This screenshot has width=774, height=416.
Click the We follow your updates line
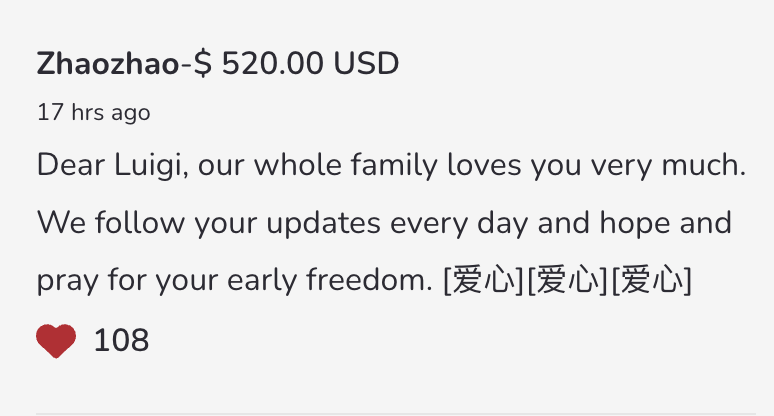385,223
